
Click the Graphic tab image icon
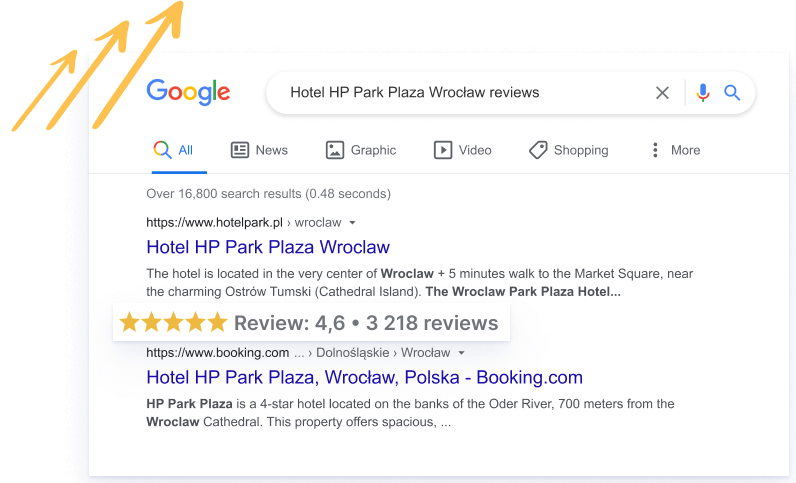[335, 150]
